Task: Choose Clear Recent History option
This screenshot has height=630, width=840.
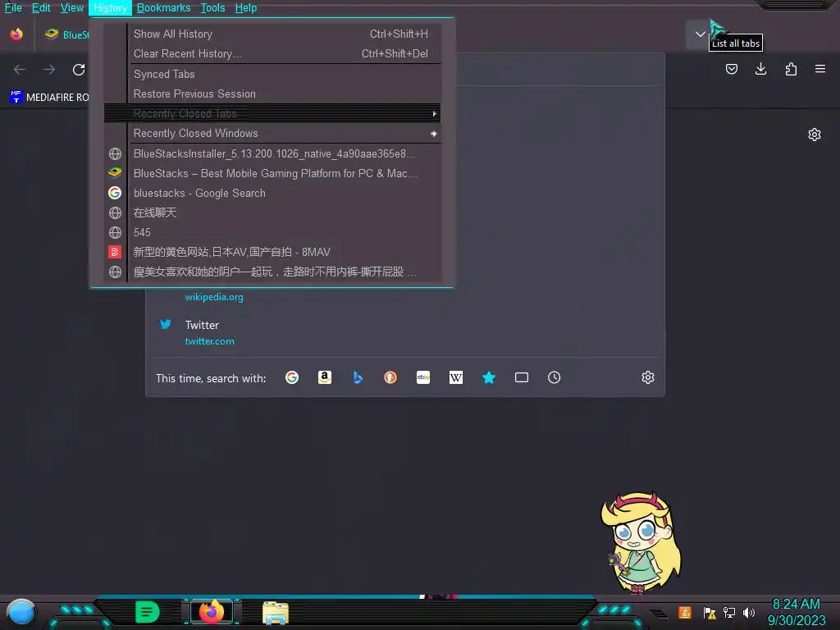Action: click(x=272, y=53)
